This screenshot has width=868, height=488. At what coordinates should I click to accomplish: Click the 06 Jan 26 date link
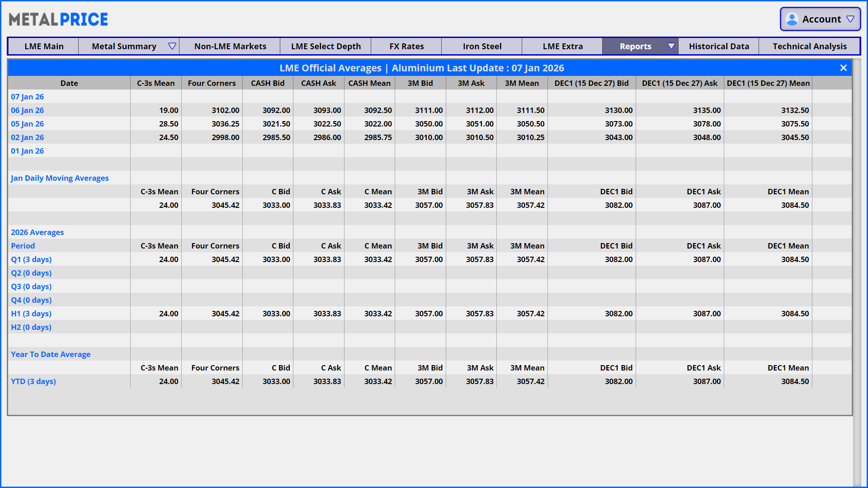click(x=28, y=110)
